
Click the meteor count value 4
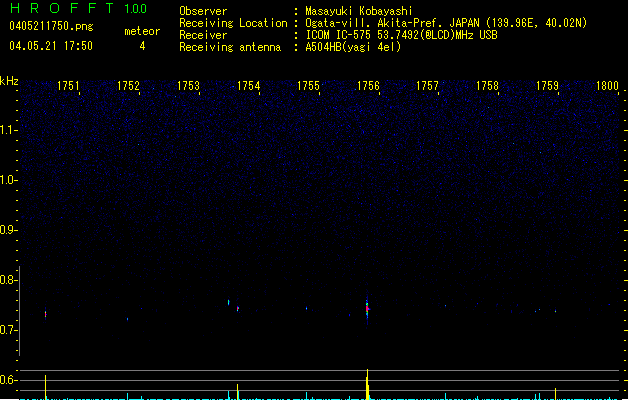(142, 46)
